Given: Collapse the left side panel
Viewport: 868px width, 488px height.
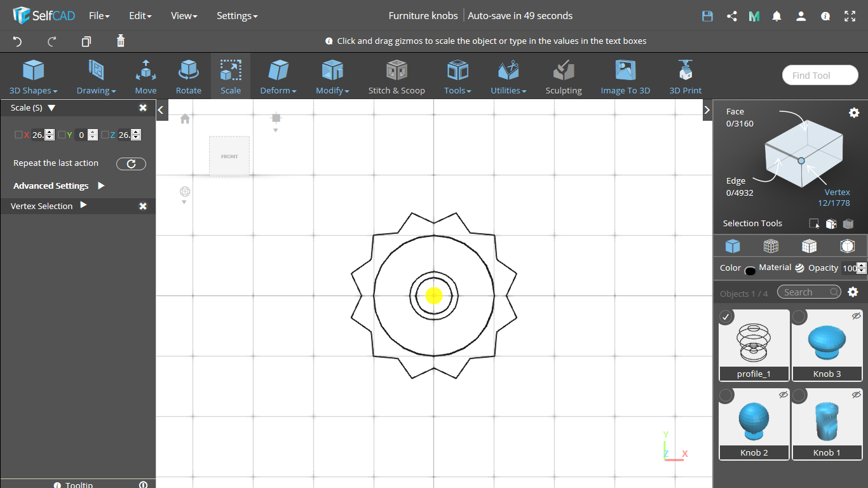Looking at the screenshot, I should (x=161, y=110).
